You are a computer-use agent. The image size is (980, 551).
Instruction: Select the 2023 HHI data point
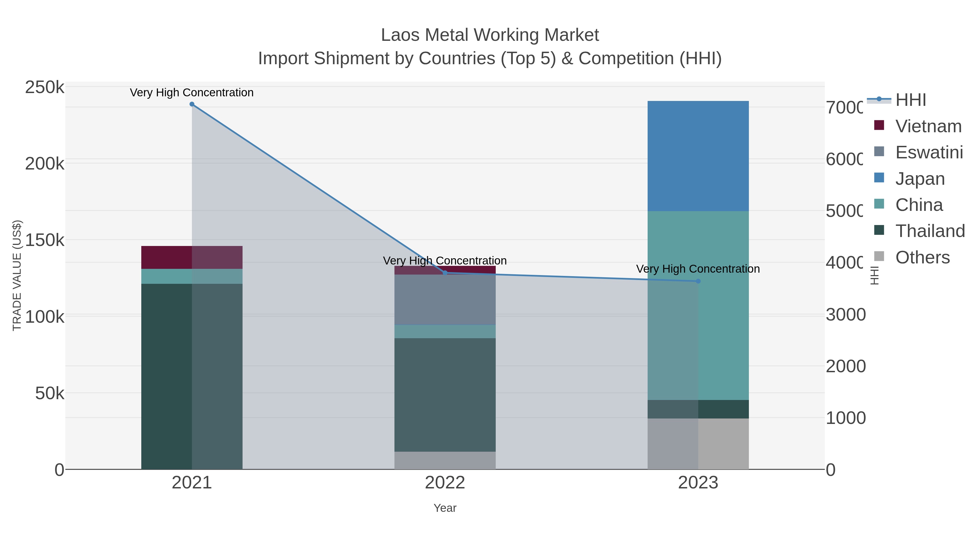pos(698,281)
